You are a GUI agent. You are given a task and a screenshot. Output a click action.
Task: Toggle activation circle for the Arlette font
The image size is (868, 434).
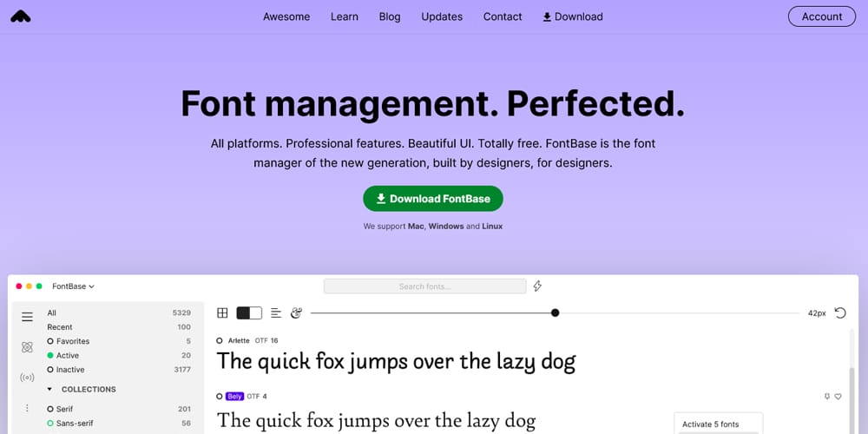click(220, 341)
